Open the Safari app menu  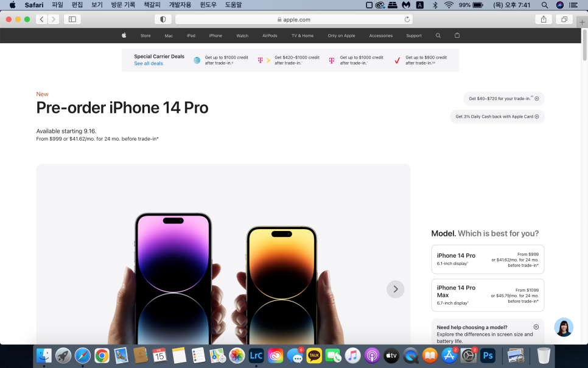pos(34,5)
